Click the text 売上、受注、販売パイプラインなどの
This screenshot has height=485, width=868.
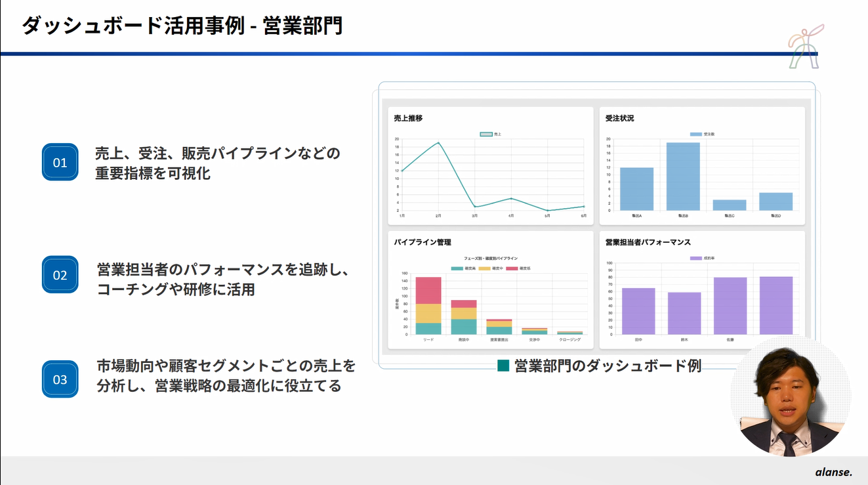(218, 154)
